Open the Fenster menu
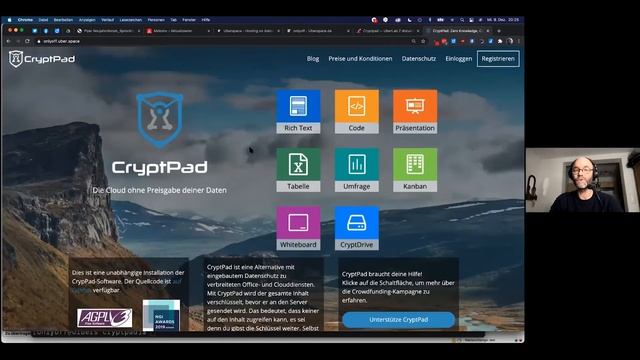The height and width of the screenshot is (360, 640). (189, 20)
